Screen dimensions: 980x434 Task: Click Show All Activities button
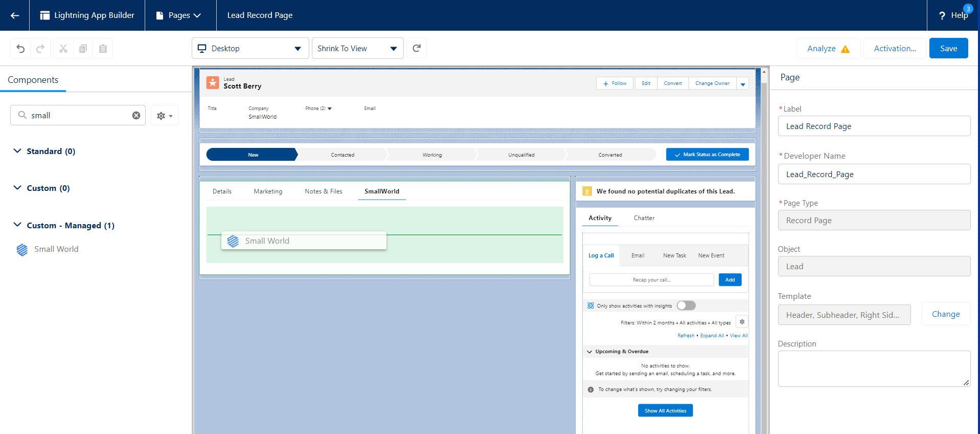(665, 410)
